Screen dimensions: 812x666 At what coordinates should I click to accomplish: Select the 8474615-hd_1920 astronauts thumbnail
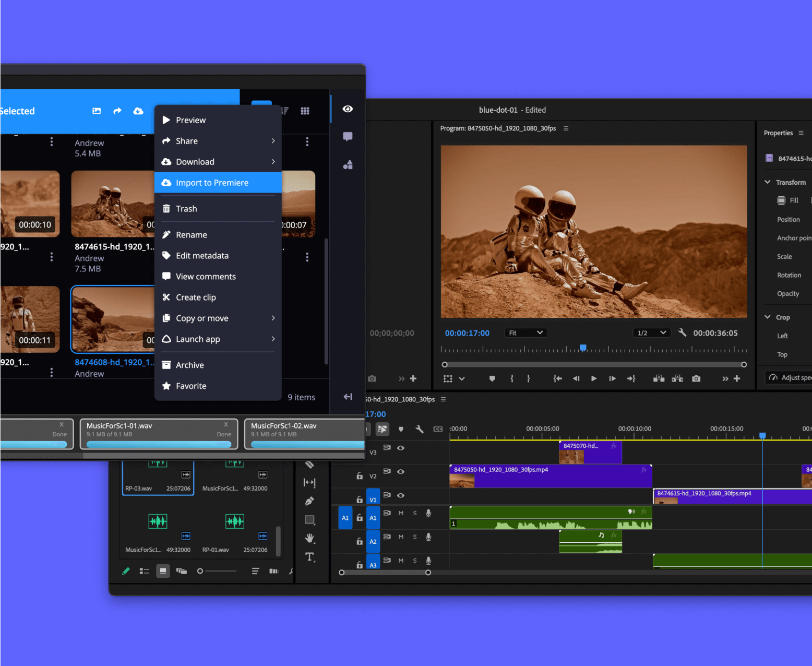[x=113, y=204]
